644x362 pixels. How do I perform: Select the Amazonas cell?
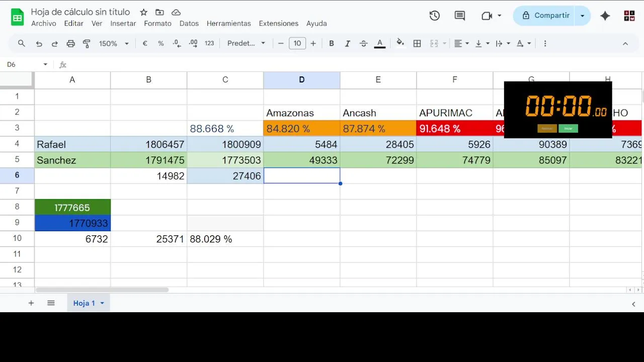click(302, 113)
